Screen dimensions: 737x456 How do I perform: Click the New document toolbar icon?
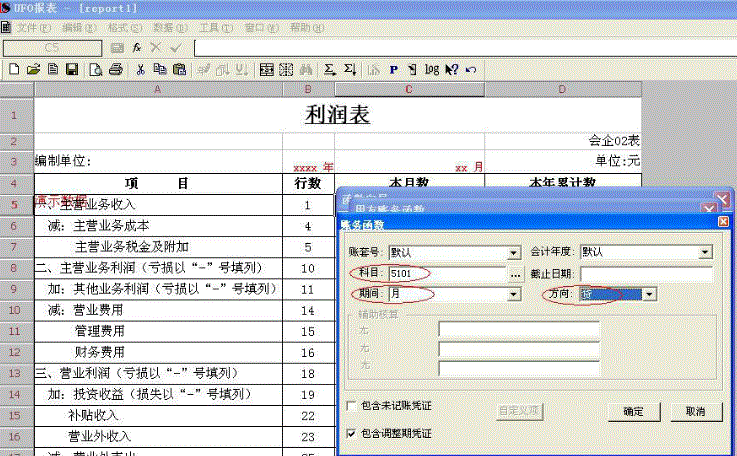pyautogui.click(x=14, y=70)
